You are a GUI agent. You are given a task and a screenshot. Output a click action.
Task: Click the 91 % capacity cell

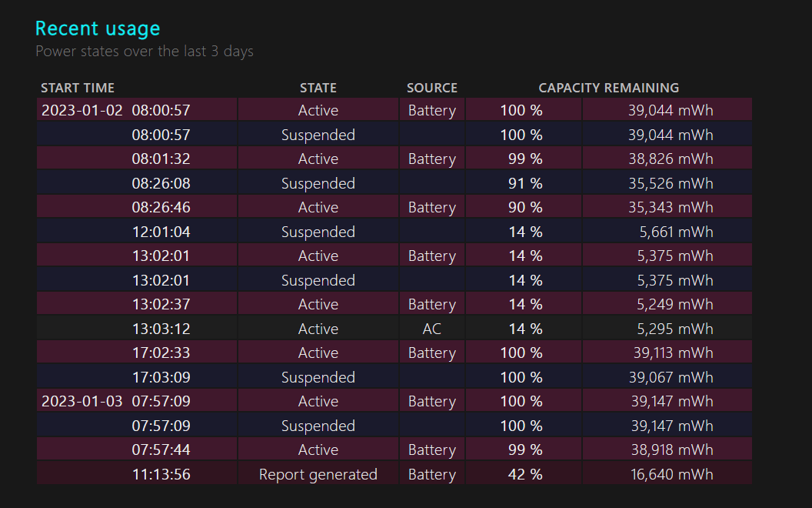pyautogui.click(x=524, y=182)
